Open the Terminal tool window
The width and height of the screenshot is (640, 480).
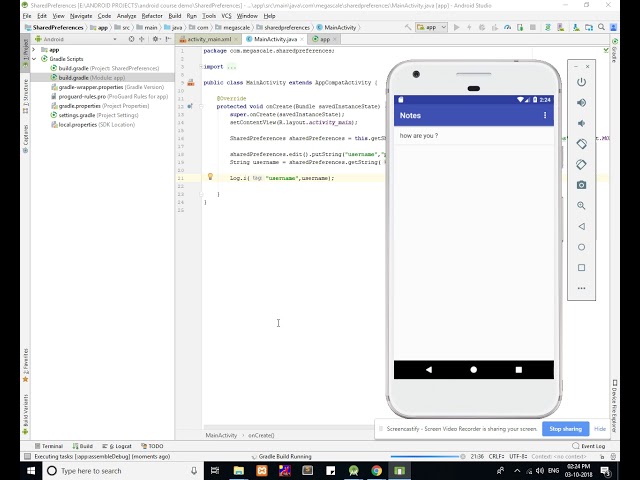click(x=49, y=446)
